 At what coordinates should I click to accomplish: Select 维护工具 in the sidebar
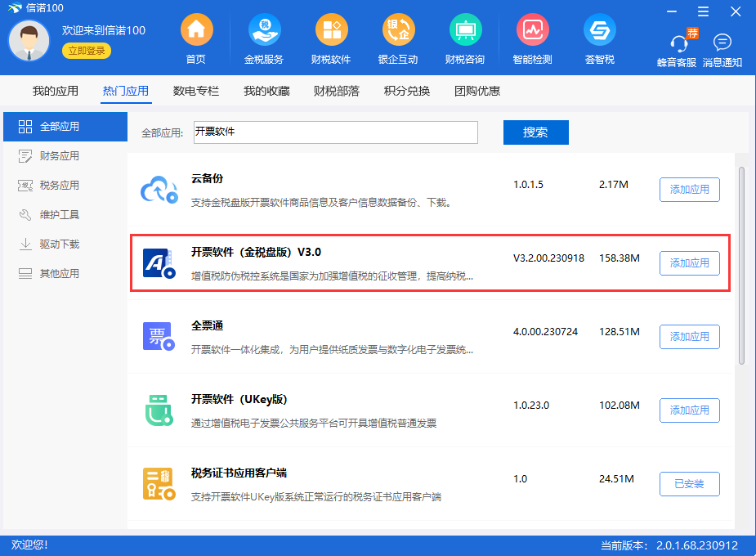tap(65, 215)
